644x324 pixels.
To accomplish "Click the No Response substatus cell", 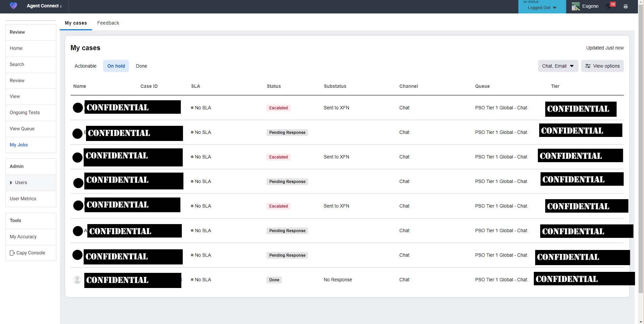I will point(338,280).
